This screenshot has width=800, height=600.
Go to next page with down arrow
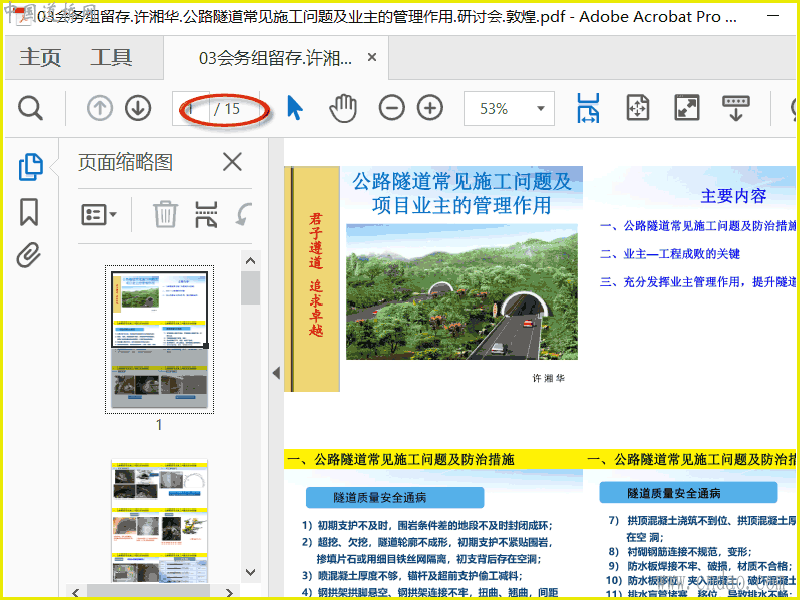137,109
